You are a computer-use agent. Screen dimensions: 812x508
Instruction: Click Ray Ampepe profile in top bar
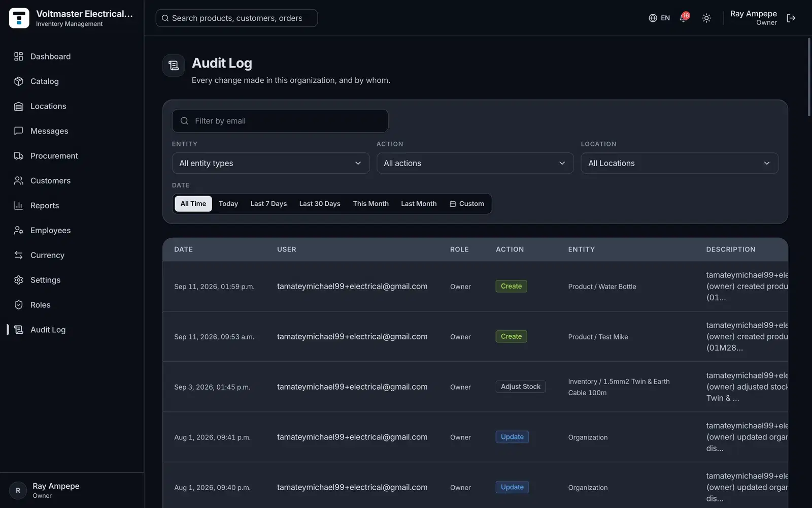[754, 18]
